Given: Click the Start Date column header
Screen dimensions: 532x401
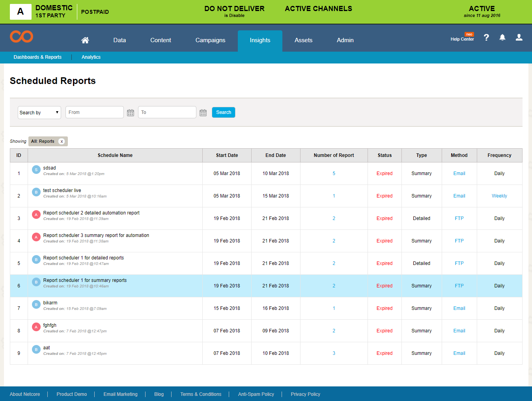Looking at the screenshot, I should tap(227, 155).
